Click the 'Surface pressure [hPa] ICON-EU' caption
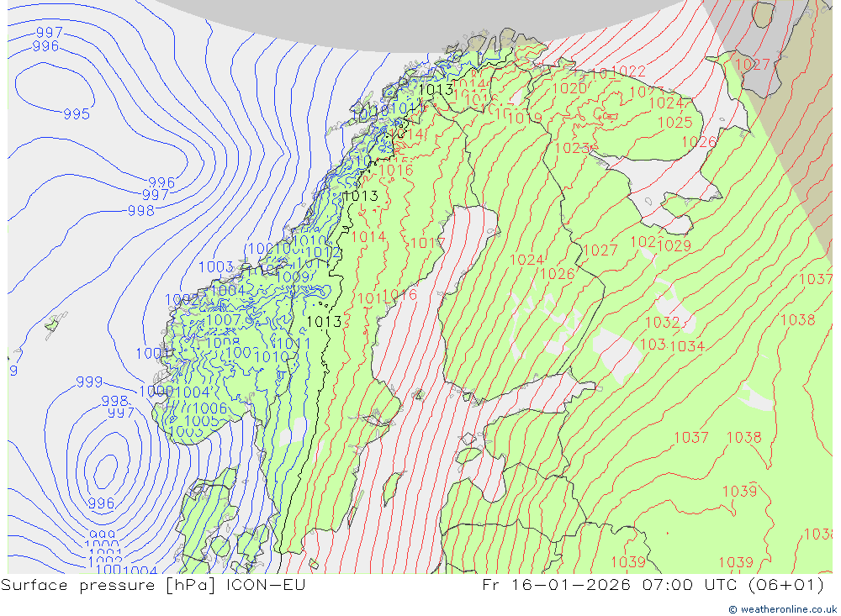Viewport: 841px width, 616px height. [x=153, y=584]
